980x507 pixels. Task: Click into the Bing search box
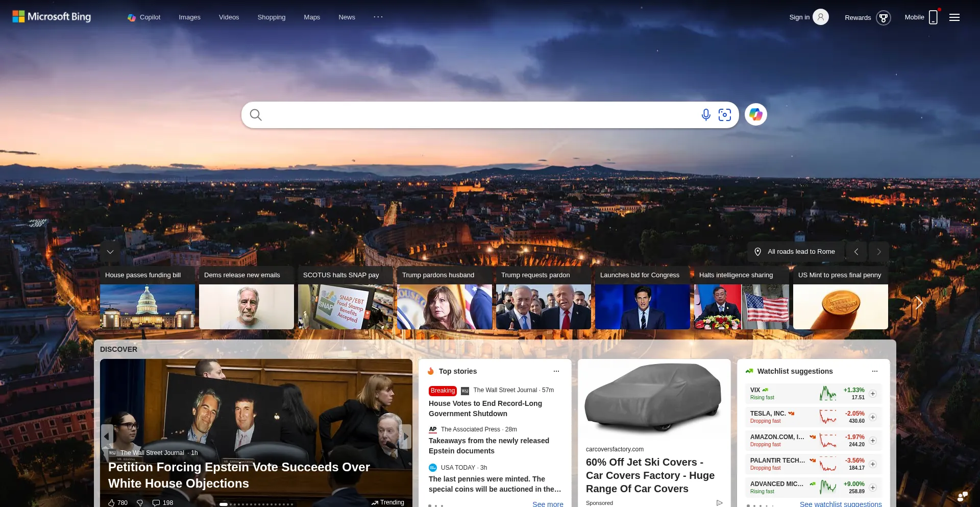click(x=475, y=115)
